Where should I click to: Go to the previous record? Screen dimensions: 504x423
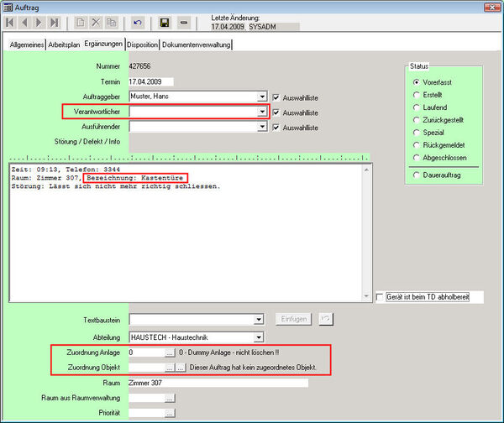click(x=24, y=23)
